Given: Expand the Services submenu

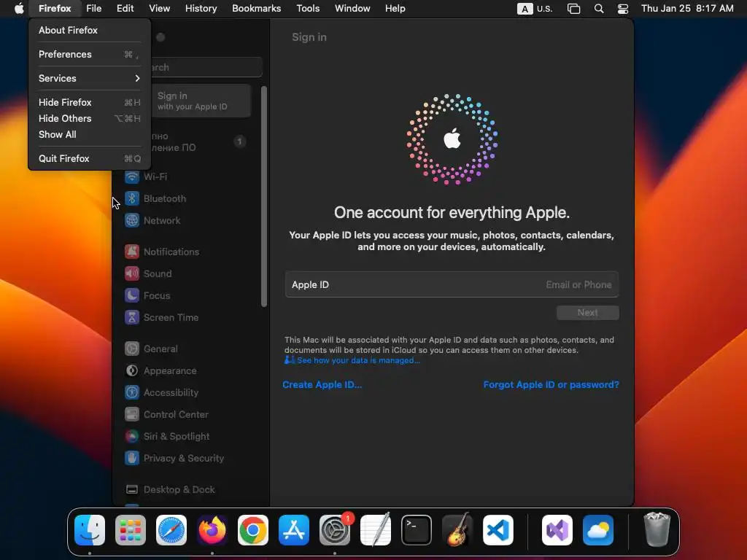Looking at the screenshot, I should click(90, 78).
